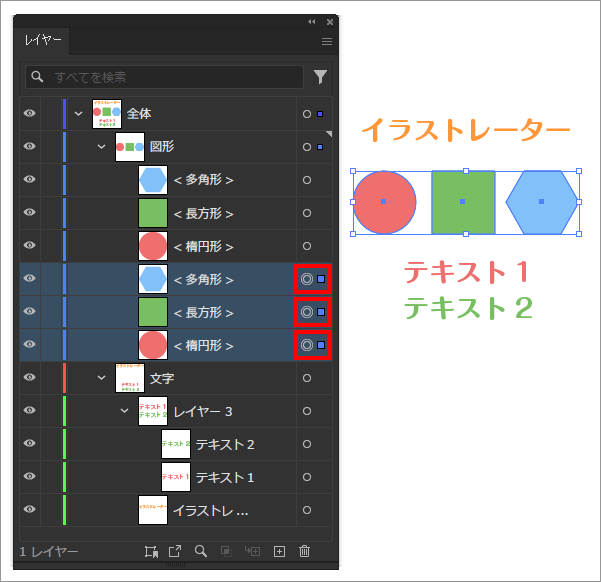Click the double-ring target of highlighted <多角形>
Viewport: 601px width, 582px height.
tap(307, 279)
